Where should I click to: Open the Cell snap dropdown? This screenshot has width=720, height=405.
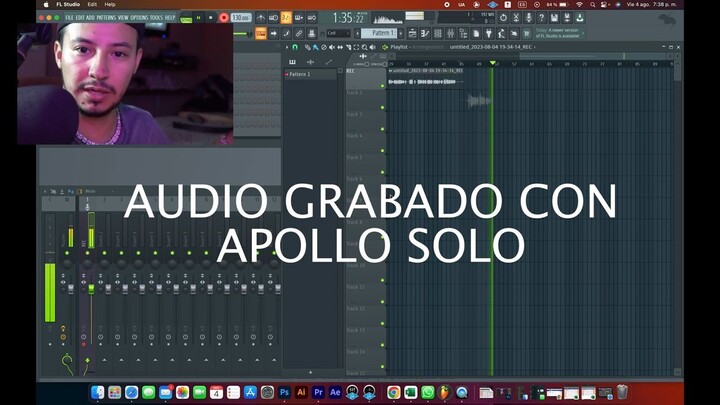[338, 33]
